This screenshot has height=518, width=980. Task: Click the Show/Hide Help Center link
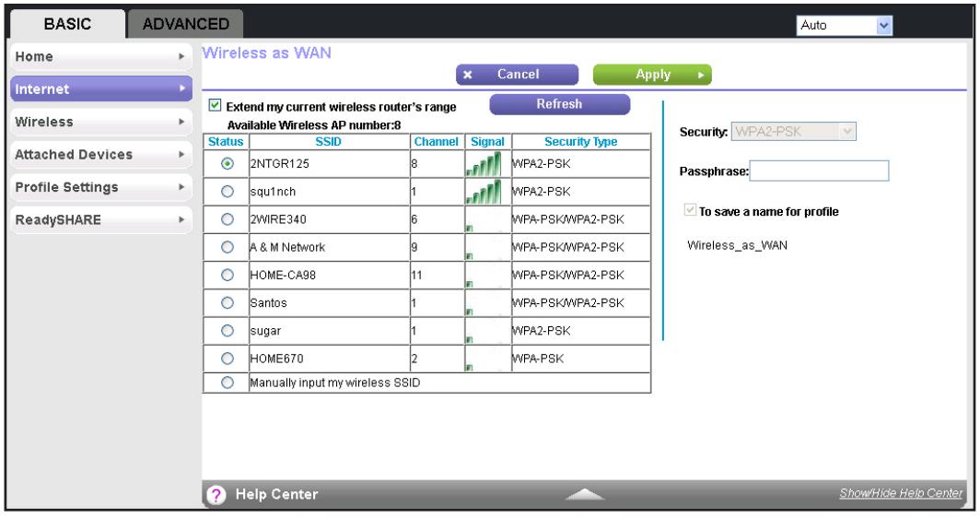901,493
